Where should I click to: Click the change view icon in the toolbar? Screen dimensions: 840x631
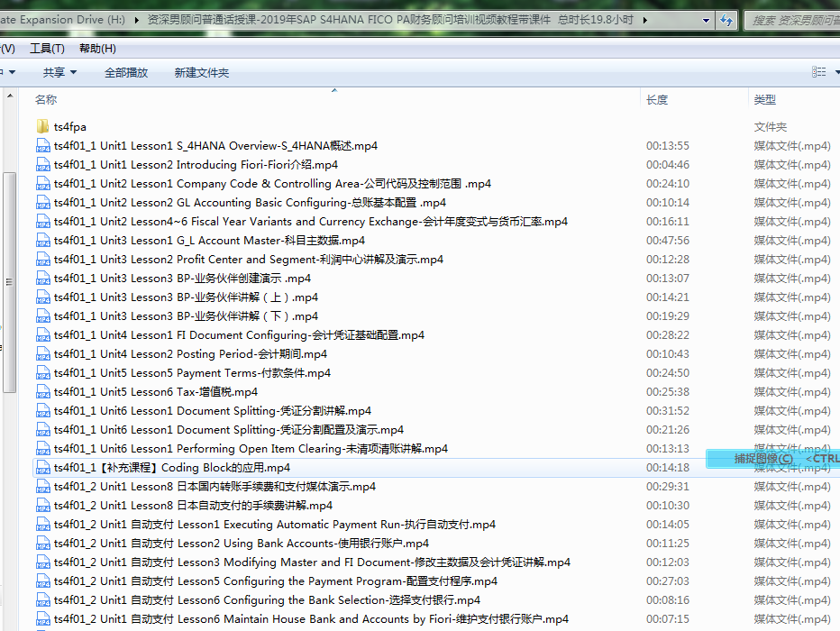click(817, 72)
